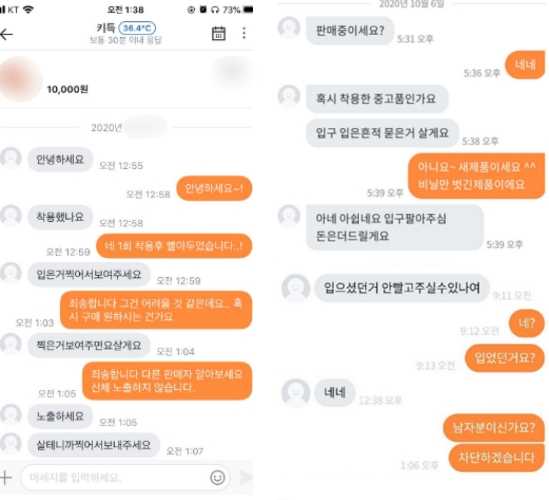This screenshot has height=500, width=549.
Task: Open the calendar appointment icon
Action: (x=218, y=34)
